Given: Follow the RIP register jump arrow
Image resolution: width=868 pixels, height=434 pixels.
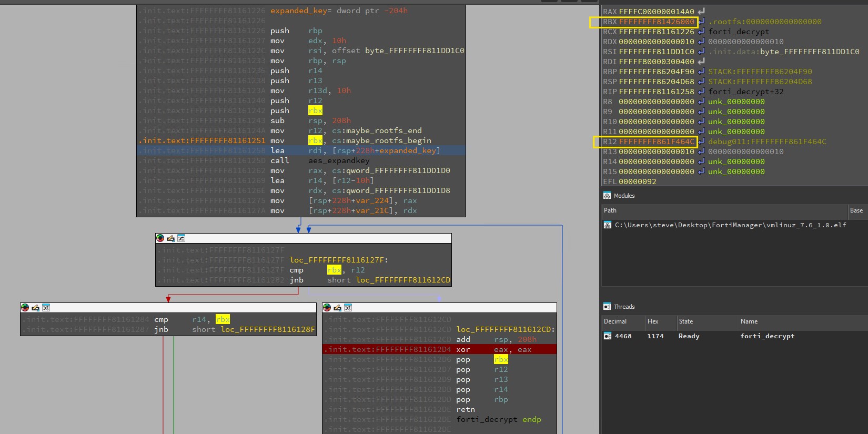Looking at the screenshot, I should pos(701,92).
